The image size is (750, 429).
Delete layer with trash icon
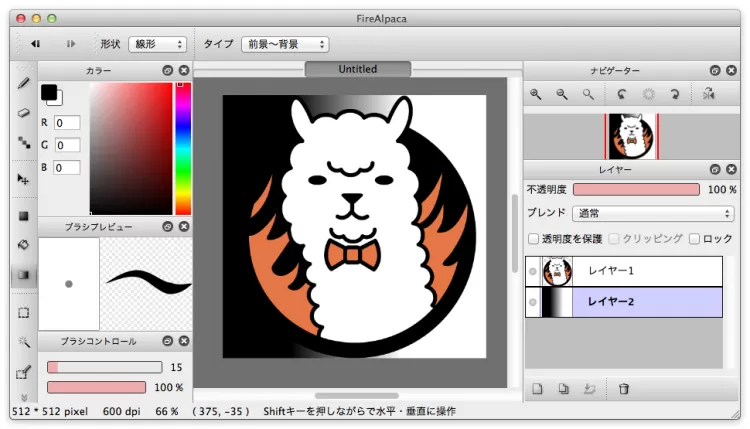click(624, 389)
